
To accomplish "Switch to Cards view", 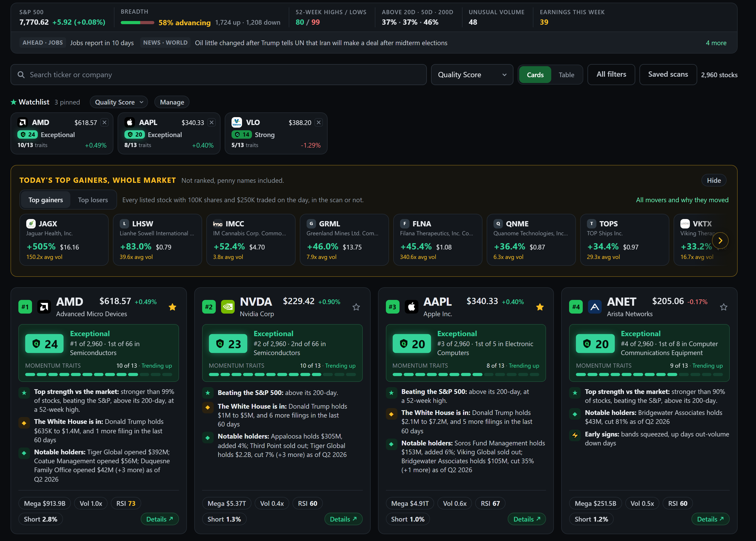I will tap(535, 75).
